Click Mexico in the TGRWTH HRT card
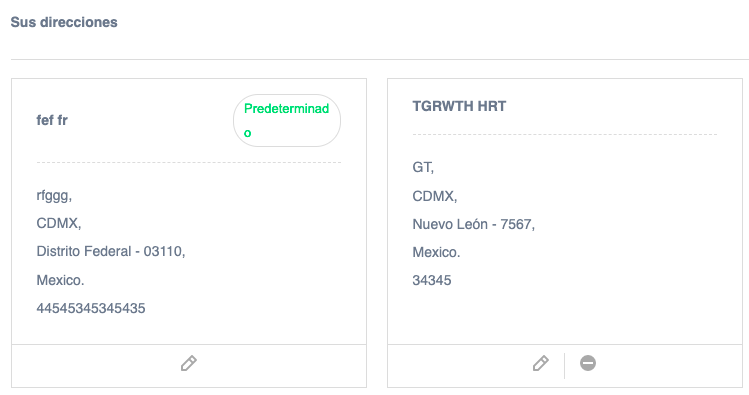 [436, 252]
